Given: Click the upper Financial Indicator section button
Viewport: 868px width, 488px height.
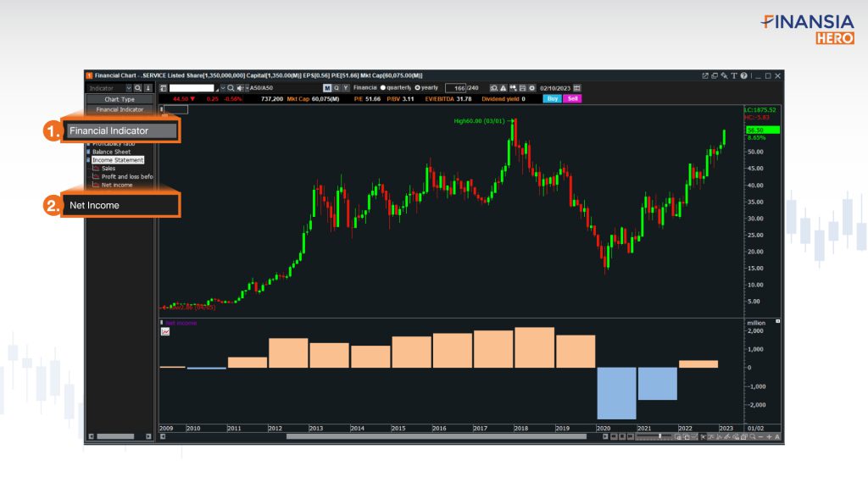Looking at the screenshot, I should pos(120,109).
